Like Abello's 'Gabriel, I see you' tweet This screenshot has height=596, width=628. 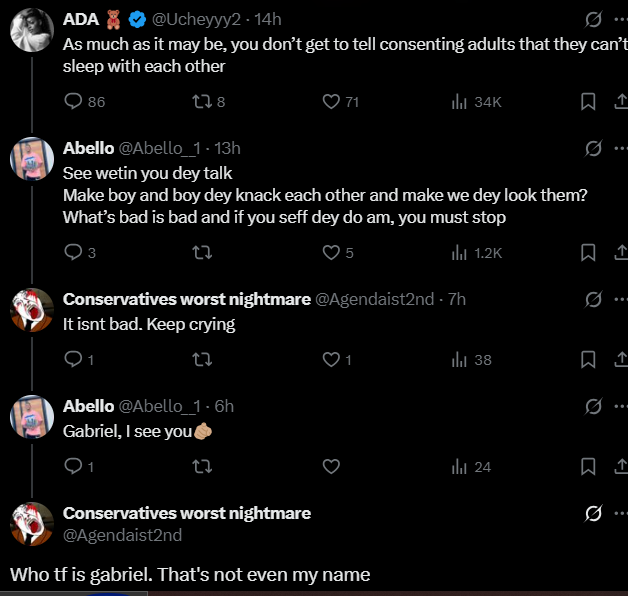[332, 466]
